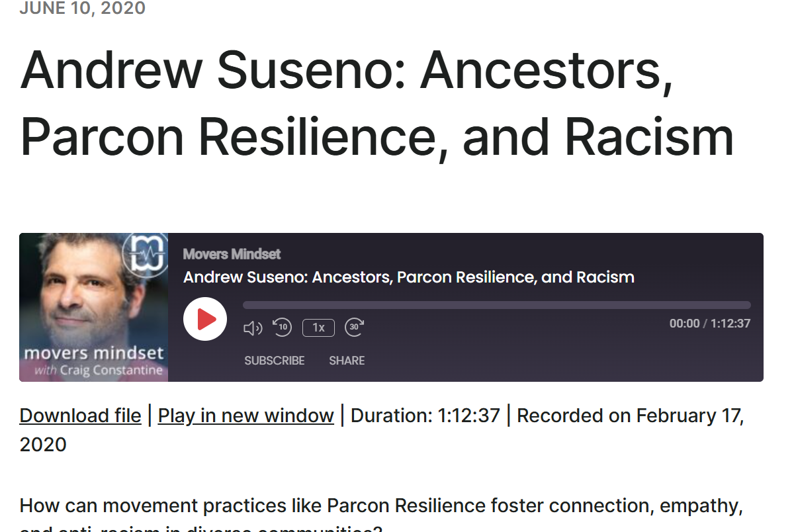Image resolution: width=796 pixels, height=532 pixels.
Task: Toggle playback with the play control
Action: click(x=205, y=319)
